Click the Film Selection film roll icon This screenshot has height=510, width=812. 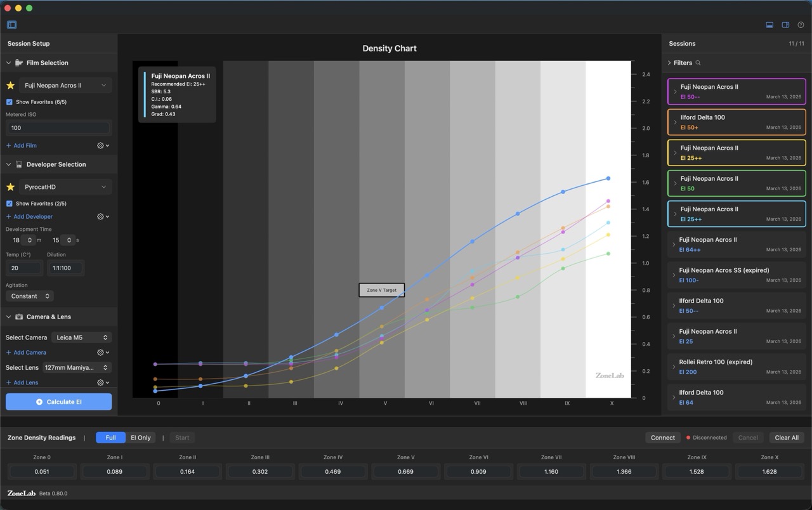pos(19,63)
